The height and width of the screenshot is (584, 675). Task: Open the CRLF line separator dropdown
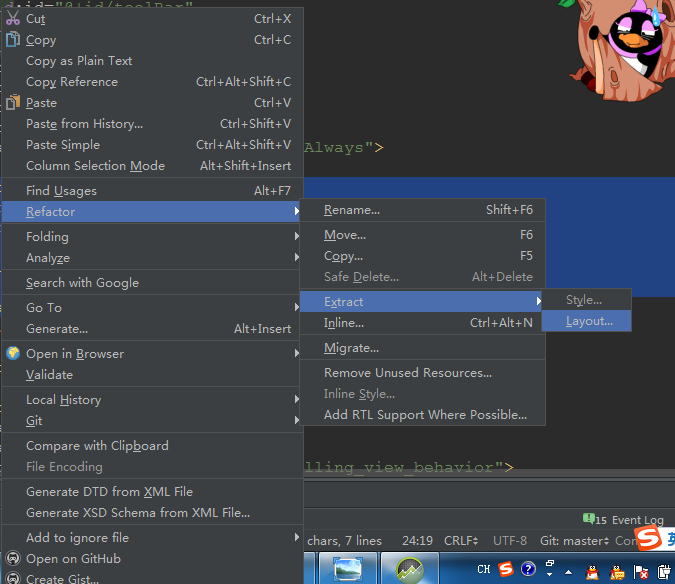click(x=461, y=541)
